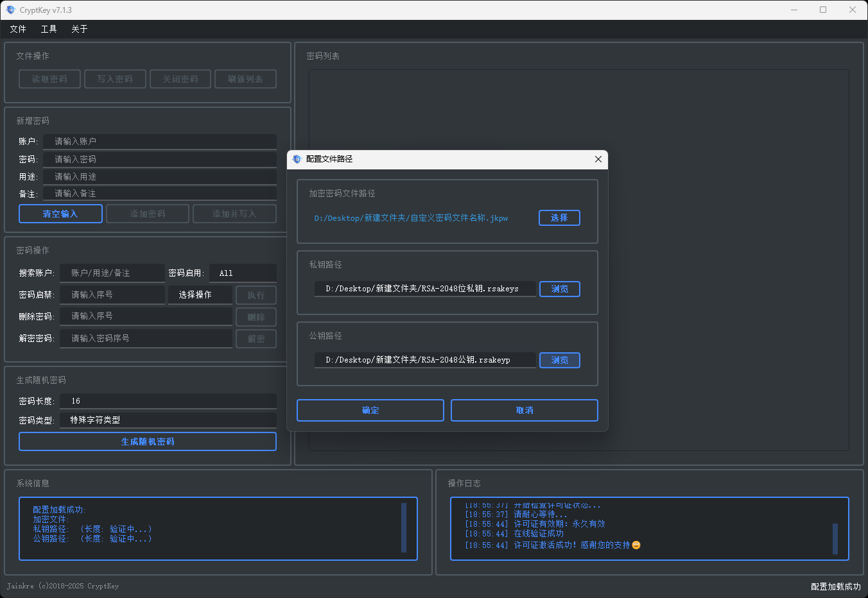This screenshot has width=868, height=598.
Task: Click the 许可证激活成功 log line
Action: pyautogui.click(x=553, y=545)
